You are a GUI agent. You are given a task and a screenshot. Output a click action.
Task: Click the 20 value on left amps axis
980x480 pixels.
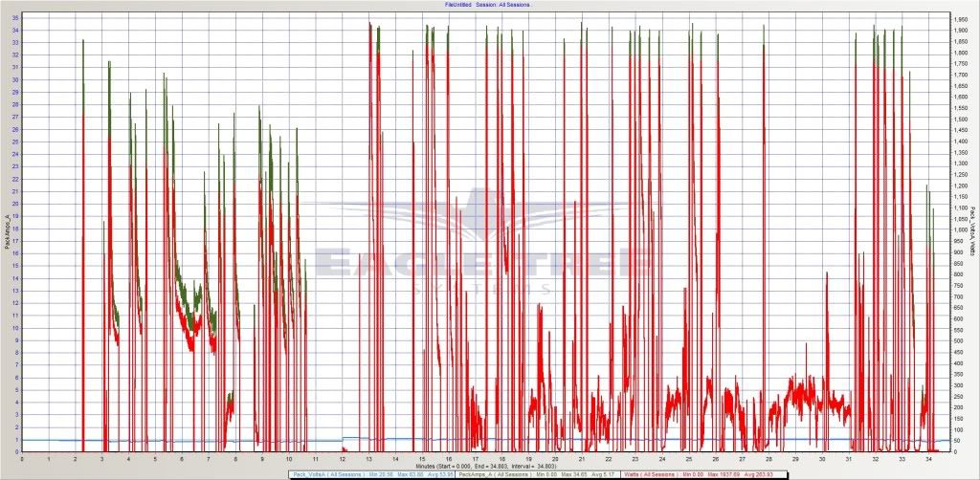click(15, 204)
